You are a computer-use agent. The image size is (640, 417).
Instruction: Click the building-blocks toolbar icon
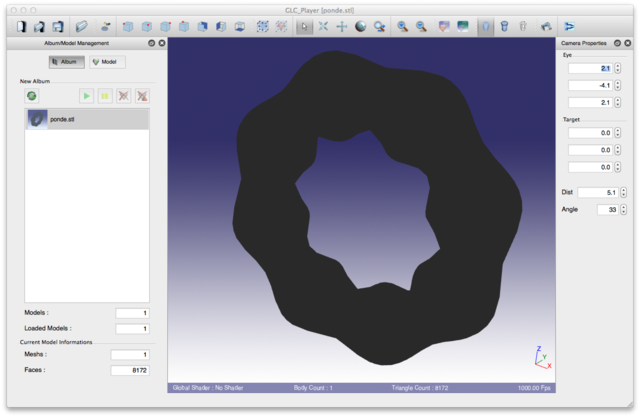click(546, 27)
